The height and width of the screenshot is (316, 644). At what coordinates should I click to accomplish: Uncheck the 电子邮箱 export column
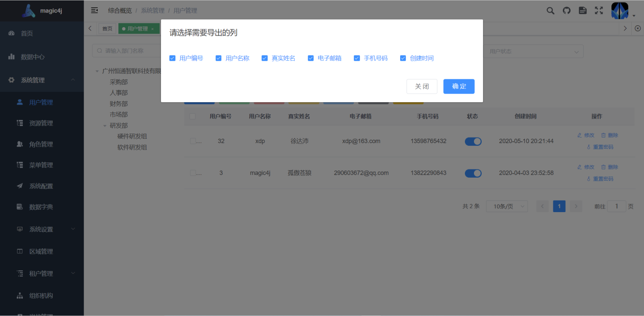click(311, 58)
